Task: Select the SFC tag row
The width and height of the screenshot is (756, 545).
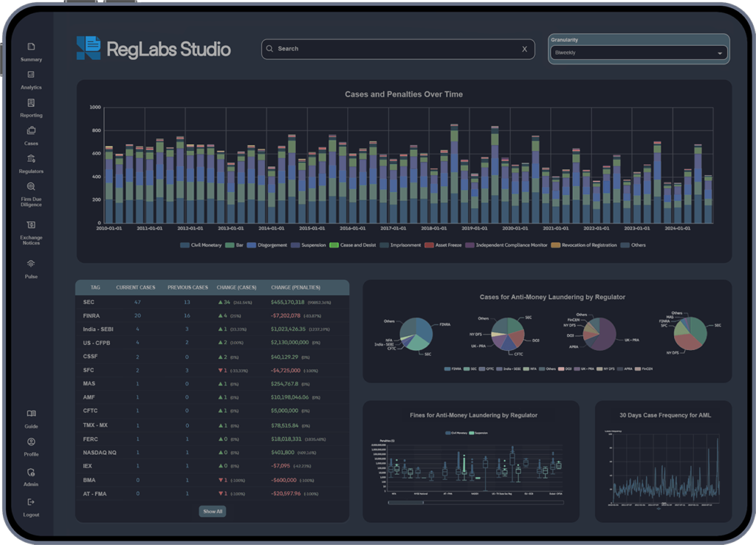Action: tap(212, 370)
